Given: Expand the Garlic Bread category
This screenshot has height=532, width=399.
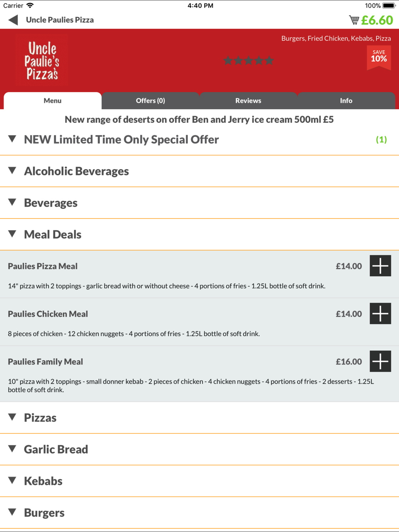Looking at the screenshot, I should pyautogui.click(x=199, y=449).
